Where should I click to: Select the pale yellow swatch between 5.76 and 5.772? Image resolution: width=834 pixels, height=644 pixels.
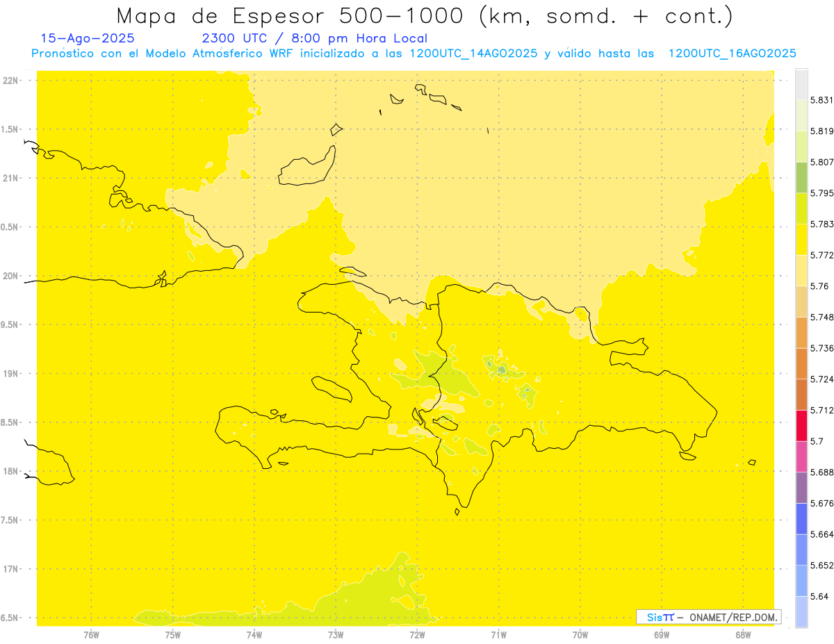coord(801,270)
